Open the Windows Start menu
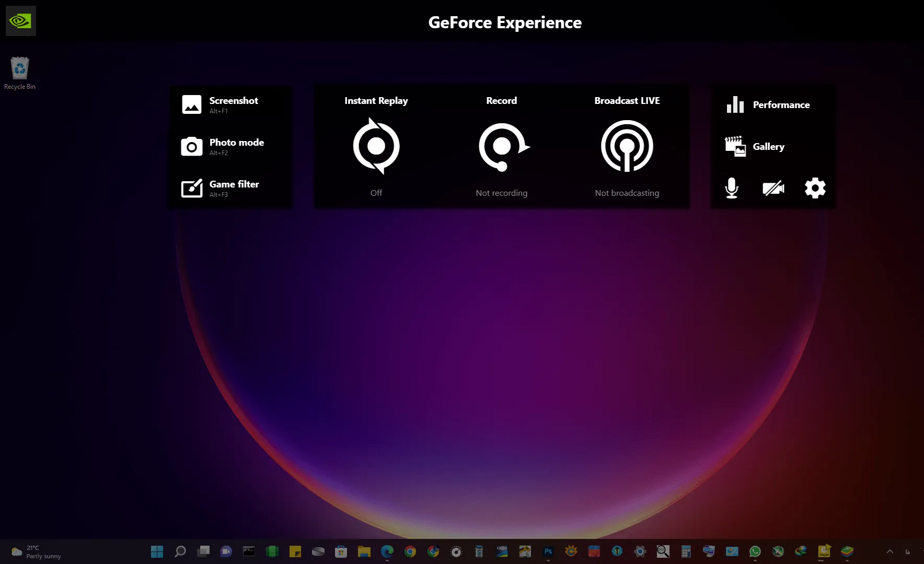The height and width of the screenshot is (564, 924). pyautogui.click(x=157, y=551)
